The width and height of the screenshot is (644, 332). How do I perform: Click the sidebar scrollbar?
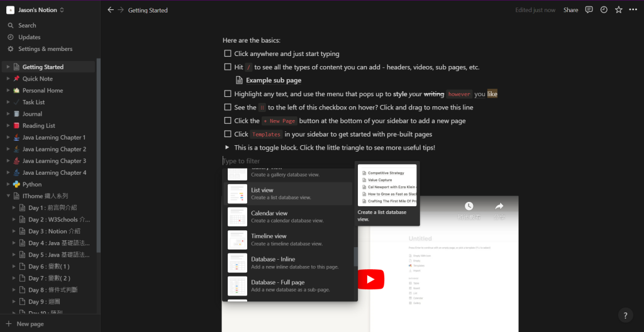pyautogui.click(x=98, y=156)
